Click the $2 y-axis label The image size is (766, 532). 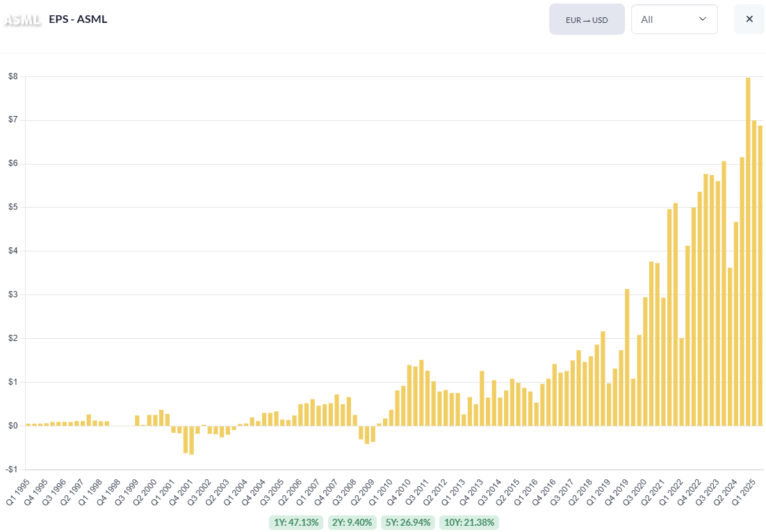pos(13,338)
